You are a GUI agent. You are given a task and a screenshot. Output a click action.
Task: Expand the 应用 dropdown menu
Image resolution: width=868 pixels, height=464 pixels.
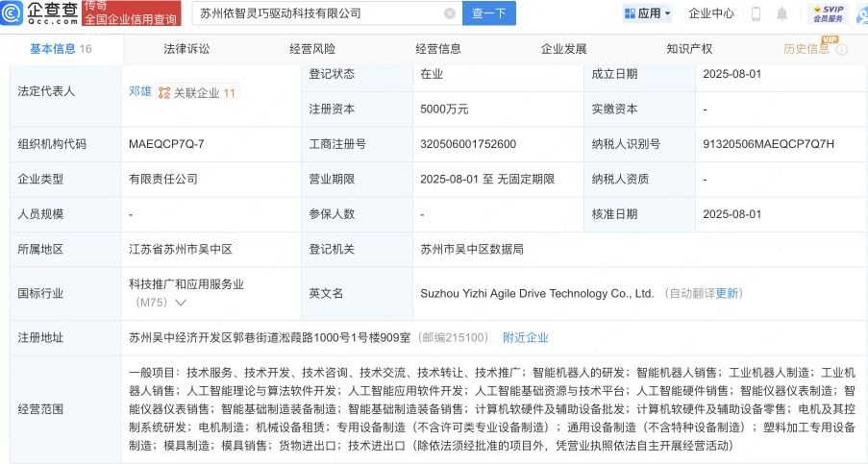pyautogui.click(x=667, y=13)
